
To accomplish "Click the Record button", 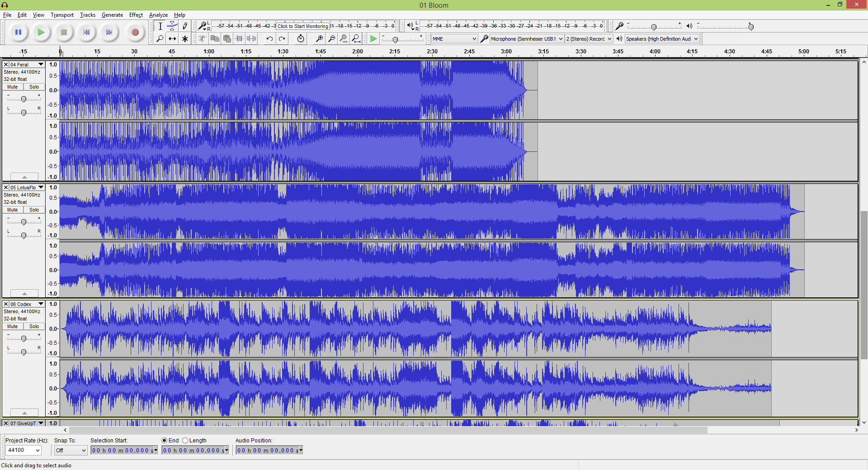I will (135, 32).
